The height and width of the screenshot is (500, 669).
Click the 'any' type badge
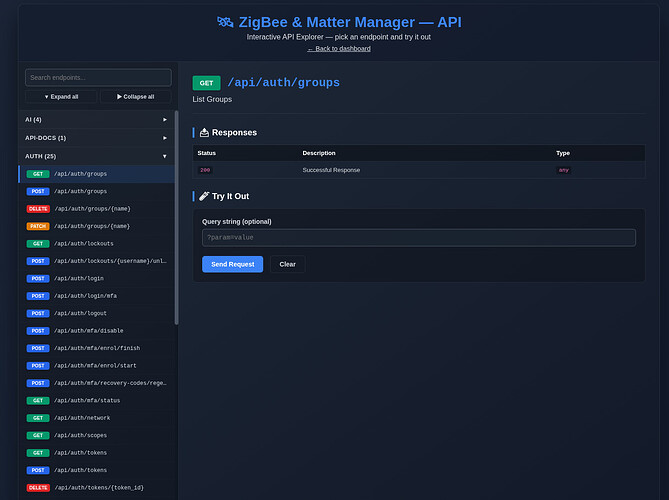pyautogui.click(x=564, y=170)
